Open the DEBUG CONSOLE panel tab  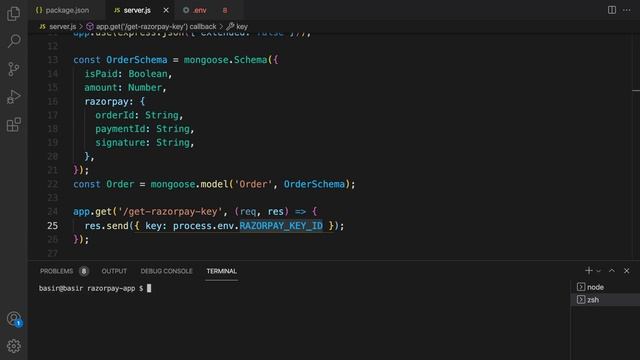[x=166, y=271]
